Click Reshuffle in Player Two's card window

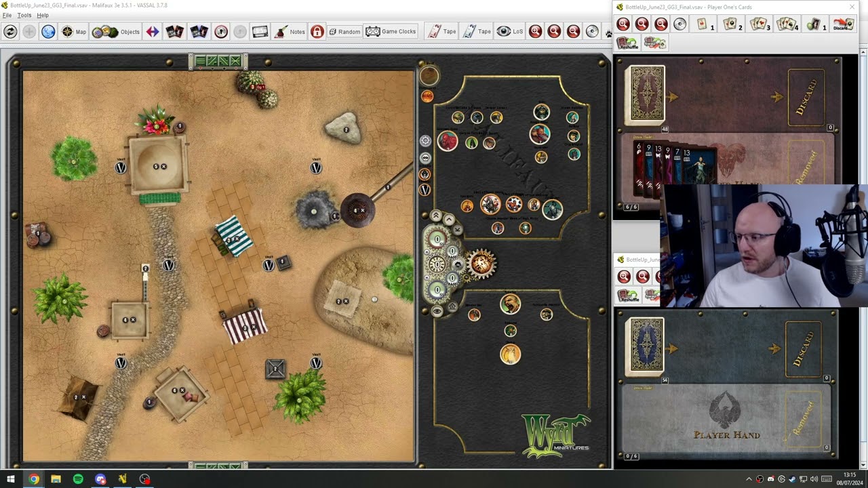628,296
